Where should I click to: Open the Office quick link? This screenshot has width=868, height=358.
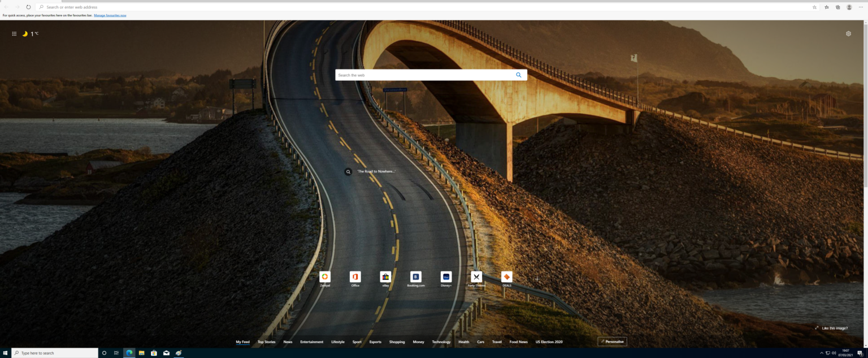(355, 278)
